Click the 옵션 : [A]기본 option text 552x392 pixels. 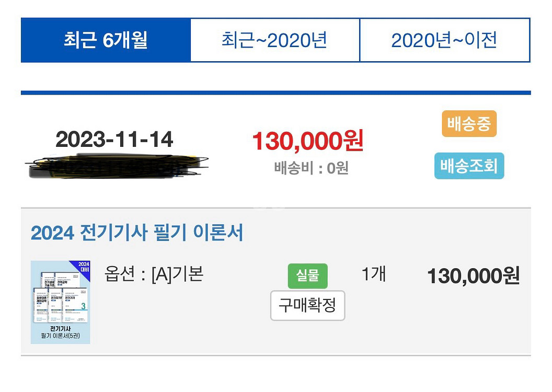point(154,274)
